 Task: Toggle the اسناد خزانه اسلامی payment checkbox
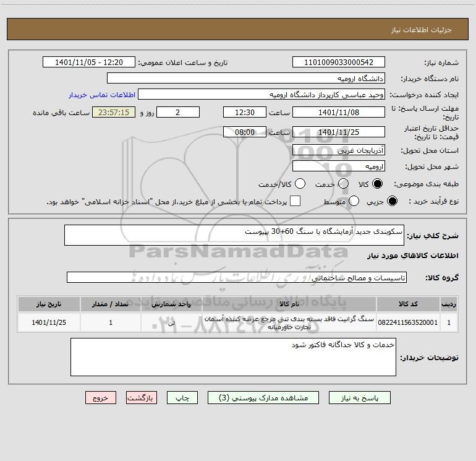tap(295, 201)
